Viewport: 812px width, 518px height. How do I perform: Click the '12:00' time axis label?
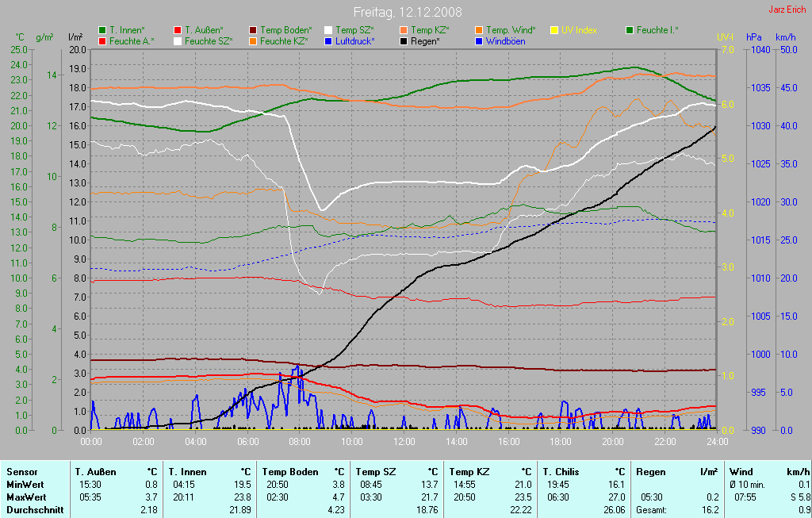pos(404,442)
